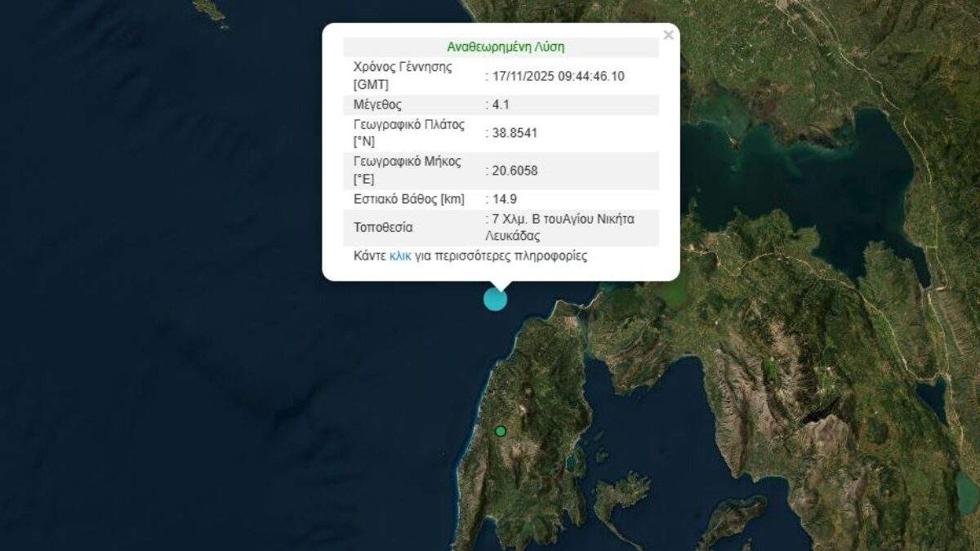980x551 pixels.
Task: Click the small island in the top-left sea
Action: (x=209, y=10)
